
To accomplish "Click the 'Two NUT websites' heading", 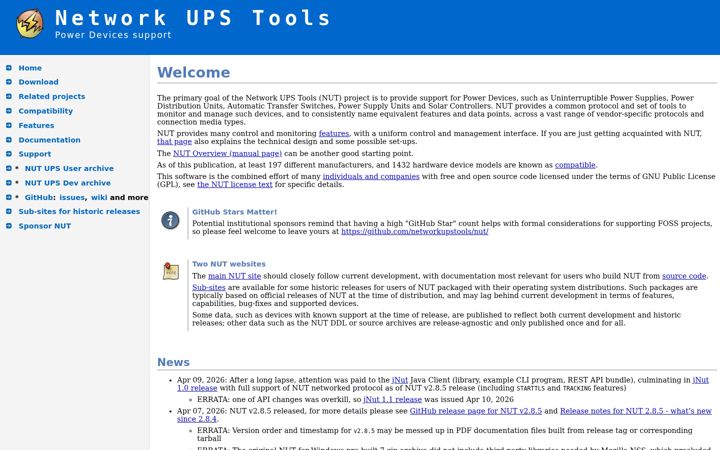I will coord(229,264).
